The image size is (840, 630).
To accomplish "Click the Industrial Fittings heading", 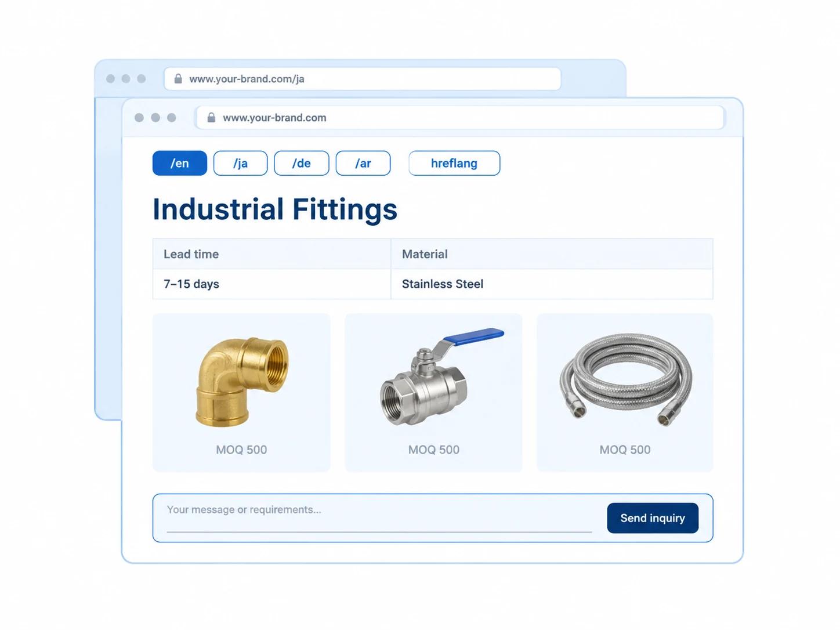I will tap(274, 209).
